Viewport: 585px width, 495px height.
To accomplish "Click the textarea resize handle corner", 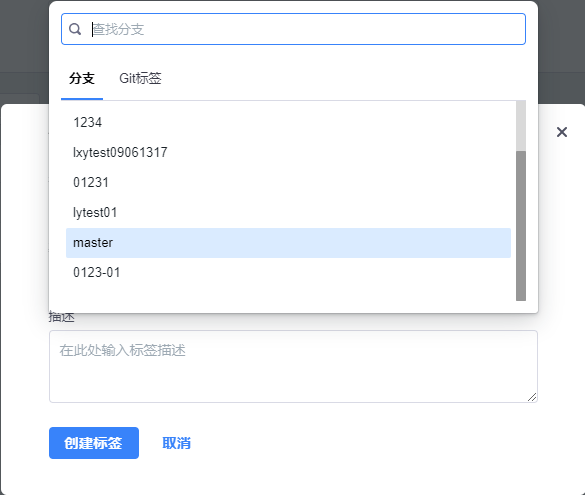I will 532,397.
